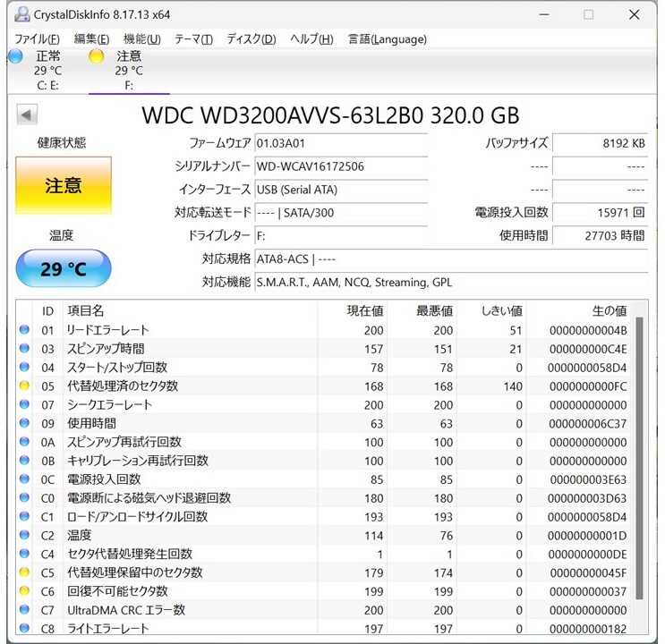Image resolution: width=665 pixels, height=644 pixels.
Task: Click raw value 0000000000FC
Action: [x=588, y=386]
